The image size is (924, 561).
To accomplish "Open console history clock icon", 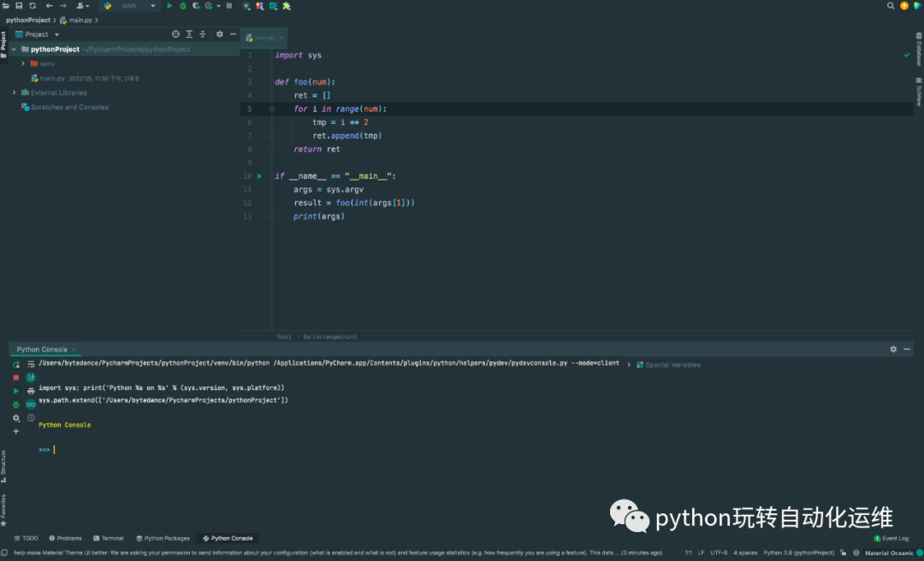I will [31, 418].
